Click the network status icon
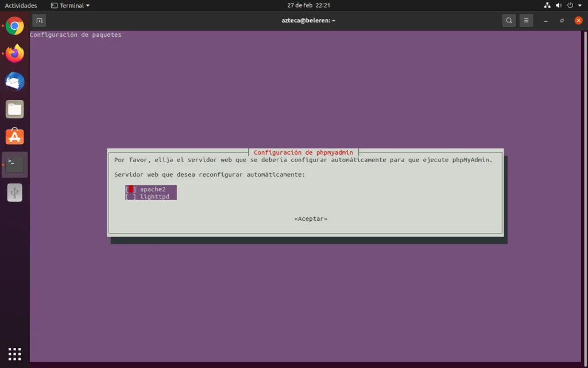This screenshot has width=588, height=368. [547, 5]
